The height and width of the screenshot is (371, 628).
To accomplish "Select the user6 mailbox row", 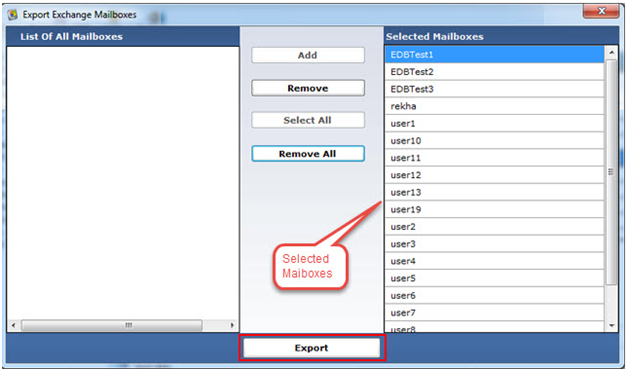I will click(494, 296).
